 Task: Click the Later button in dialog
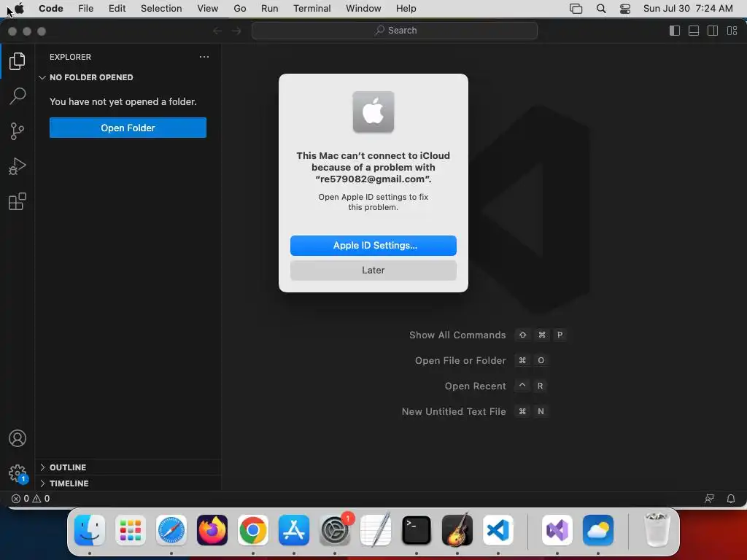point(373,270)
